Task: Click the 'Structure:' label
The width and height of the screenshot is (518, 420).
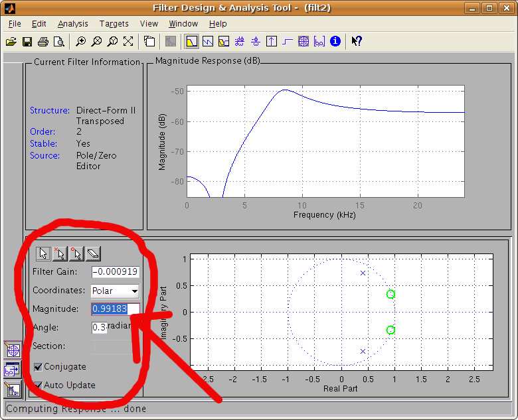Action: click(x=50, y=110)
